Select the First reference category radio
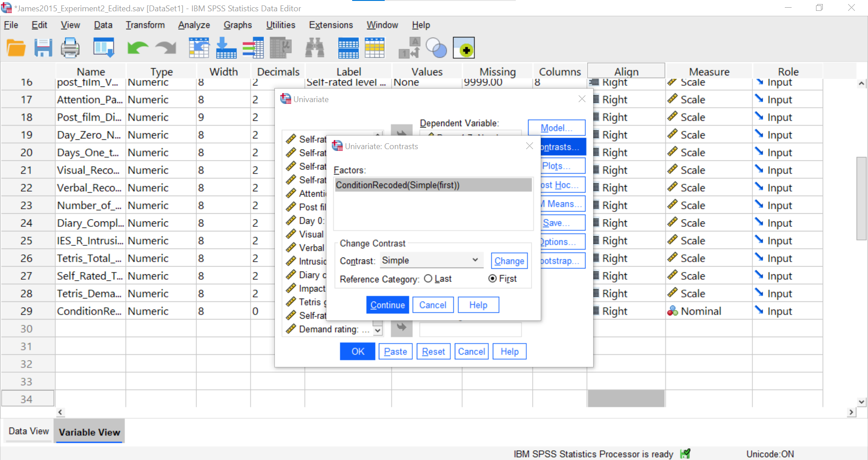The height and width of the screenshot is (460, 868). tap(493, 279)
